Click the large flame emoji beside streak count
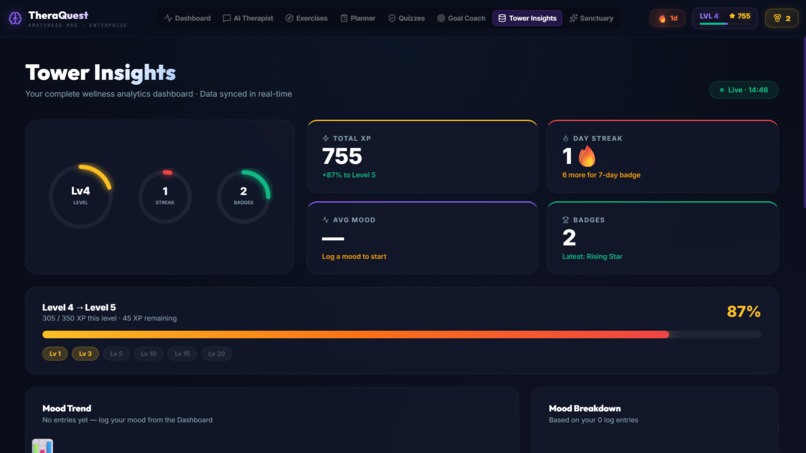 coord(587,156)
